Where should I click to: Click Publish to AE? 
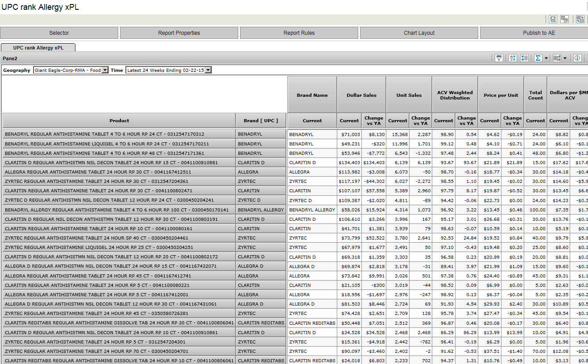(x=538, y=33)
